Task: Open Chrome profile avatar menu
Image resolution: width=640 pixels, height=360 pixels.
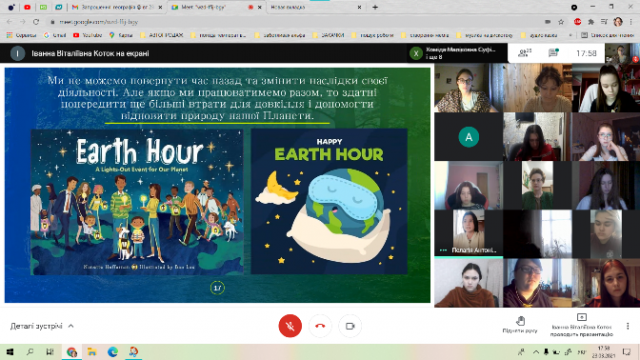Action: pos(618,22)
